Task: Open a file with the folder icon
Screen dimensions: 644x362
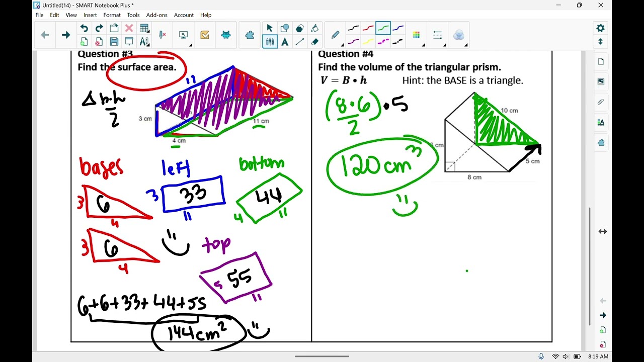Action: point(114,28)
